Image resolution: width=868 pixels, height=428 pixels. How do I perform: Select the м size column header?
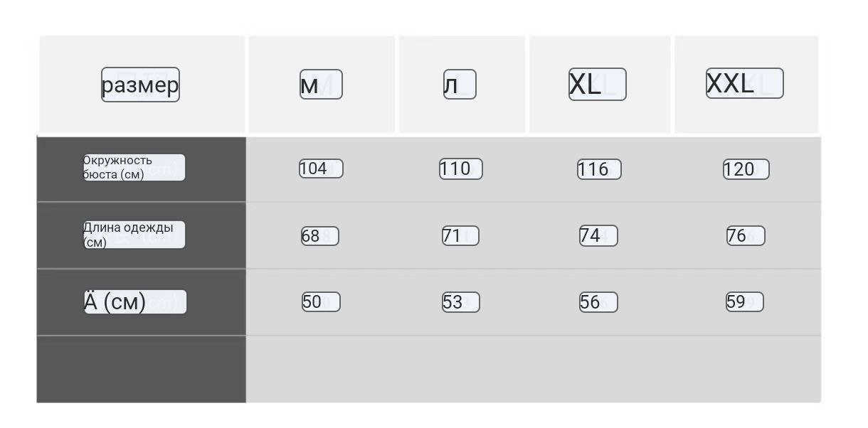point(321,84)
